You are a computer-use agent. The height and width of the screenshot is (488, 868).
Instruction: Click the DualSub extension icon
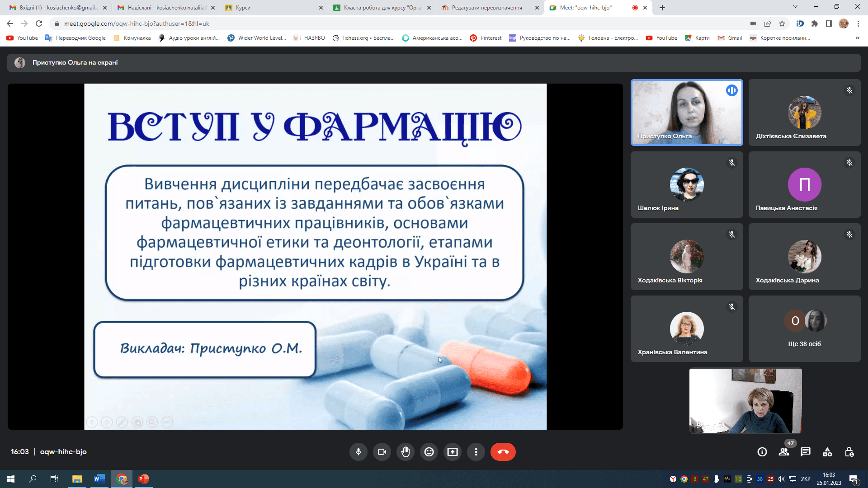pyautogui.click(x=800, y=23)
